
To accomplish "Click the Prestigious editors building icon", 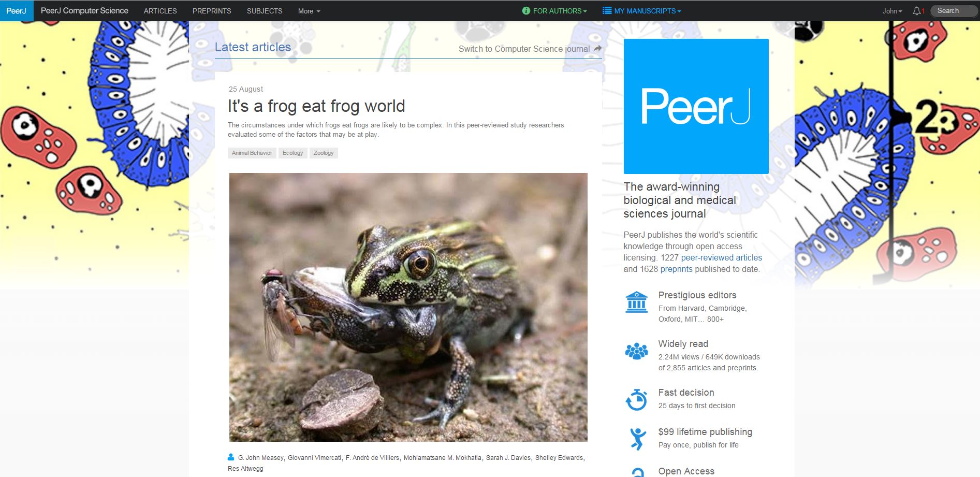I will tap(636, 302).
